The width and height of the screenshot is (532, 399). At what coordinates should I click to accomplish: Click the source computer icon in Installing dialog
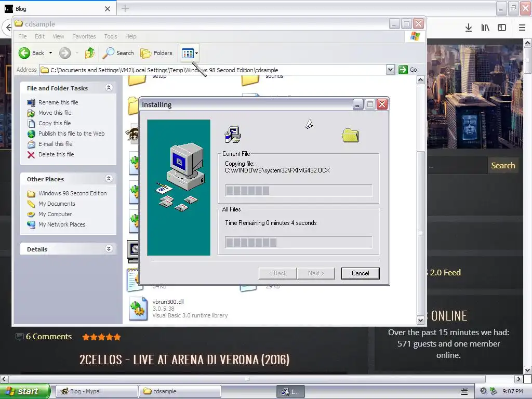pyautogui.click(x=233, y=135)
